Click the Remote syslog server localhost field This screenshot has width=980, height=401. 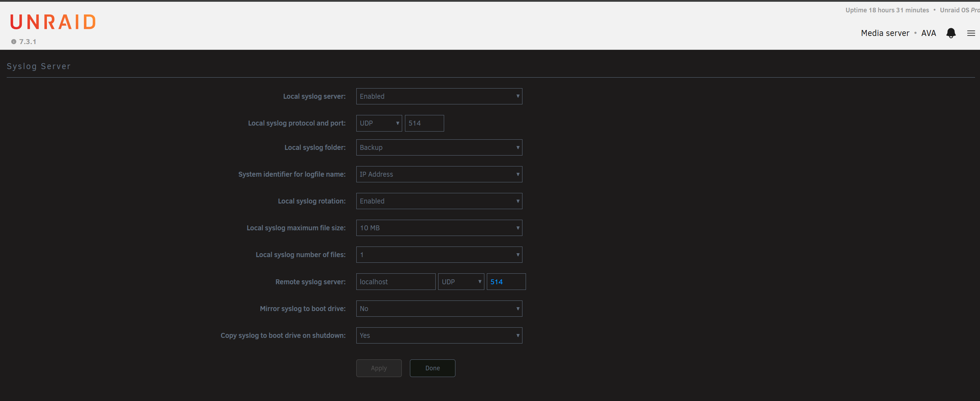tap(396, 281)
